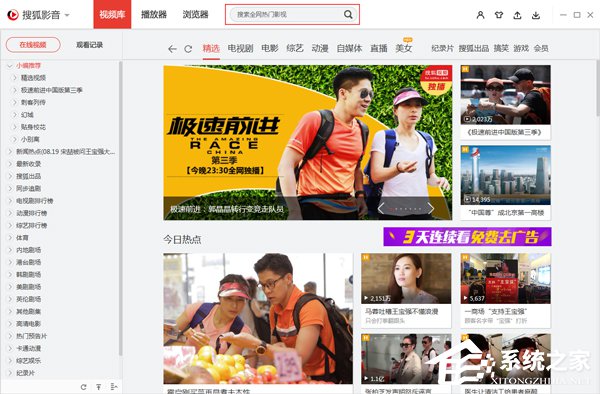Open 《极速前进中国版第三季》 video thumbnail
This screenshot has width=600, height=394.
point(505,94)
